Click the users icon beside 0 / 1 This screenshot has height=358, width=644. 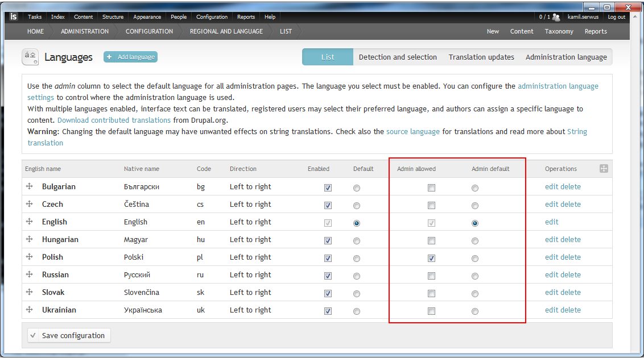(556, 17)
